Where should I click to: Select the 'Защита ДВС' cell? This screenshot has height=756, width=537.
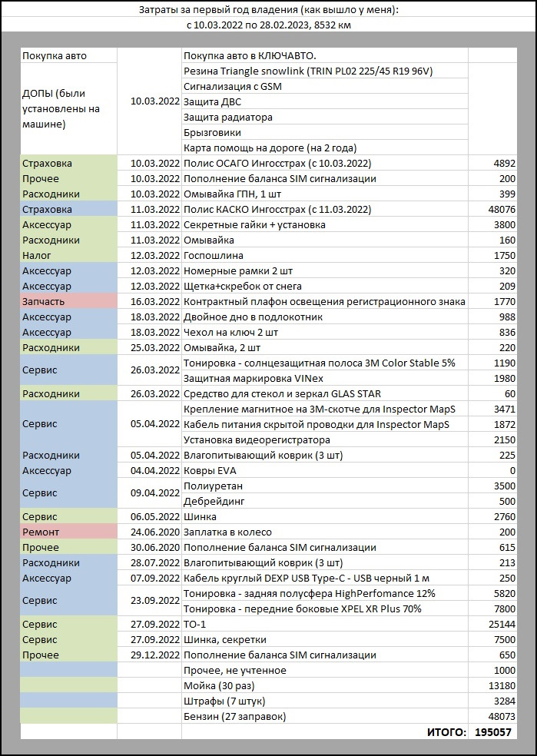[x=325, y=101]
